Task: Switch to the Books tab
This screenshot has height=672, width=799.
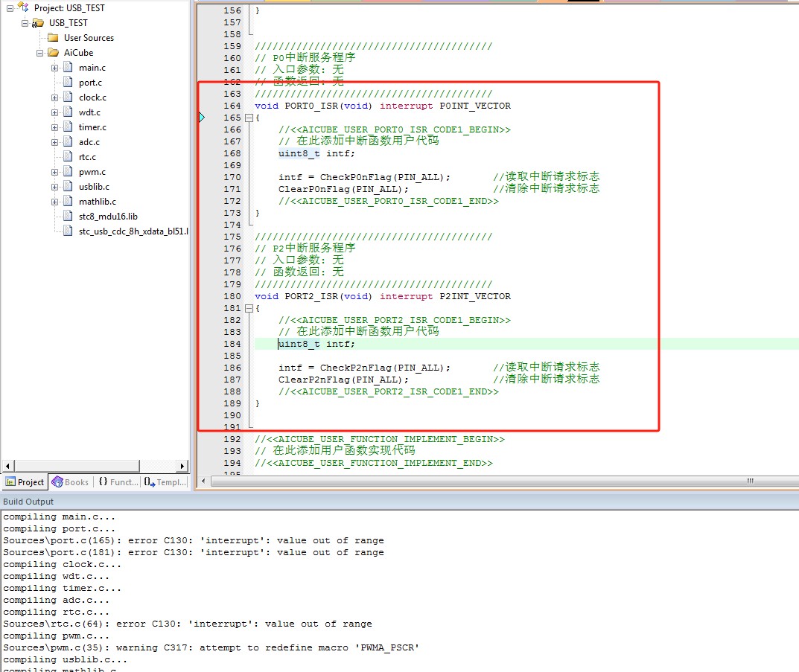Action: [x=71, y=482]
